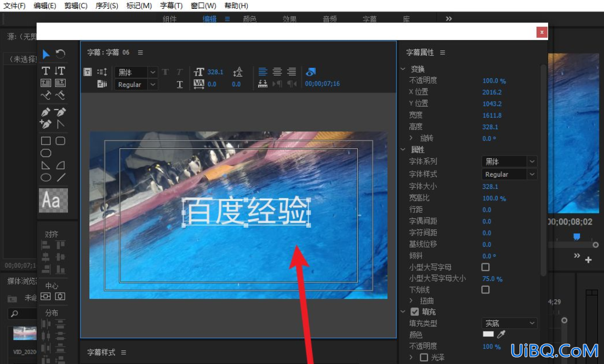Select the Rotation tool
The image size is (604, 364).
coord(60,54)
